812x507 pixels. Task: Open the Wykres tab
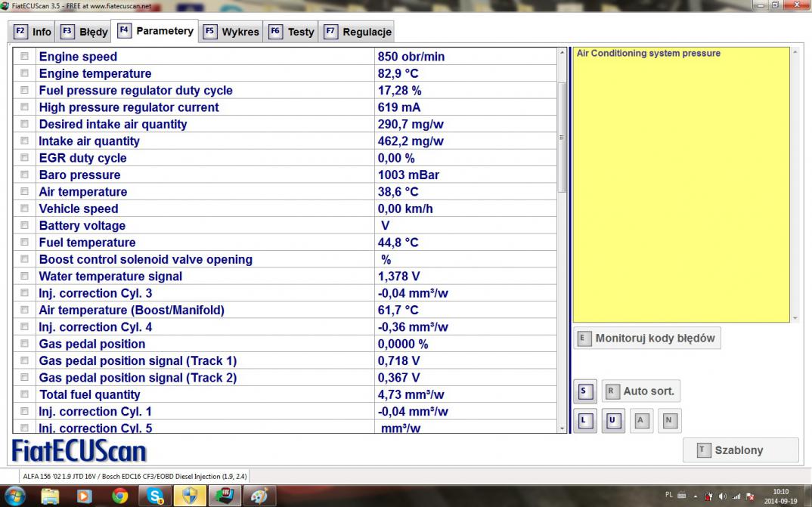[231, 32]
